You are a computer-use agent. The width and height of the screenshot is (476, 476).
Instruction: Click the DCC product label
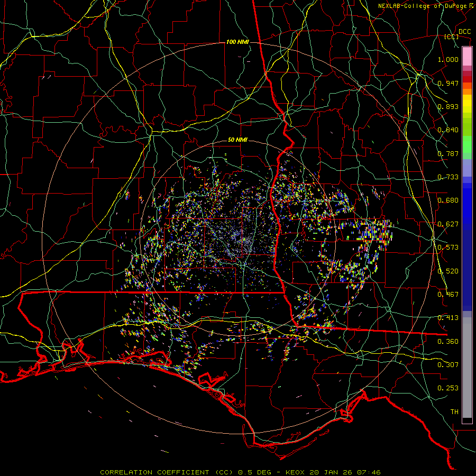(464, 32)
